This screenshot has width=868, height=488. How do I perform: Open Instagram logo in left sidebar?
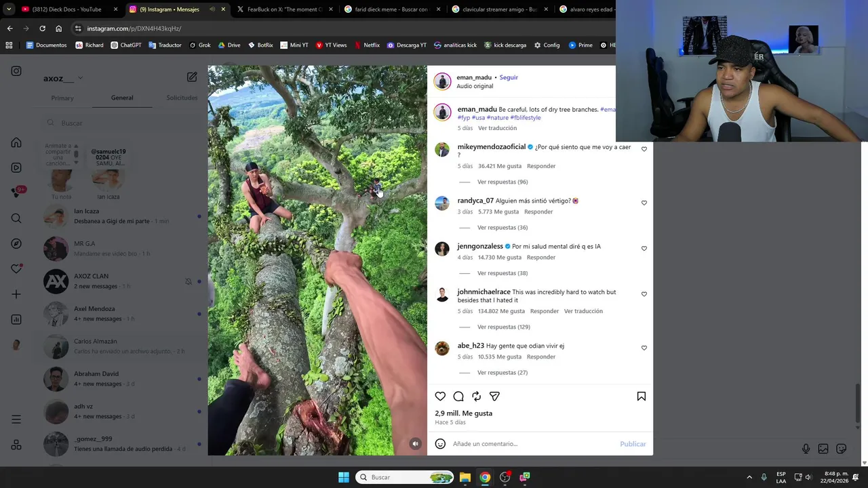click(x=16, y=71)
